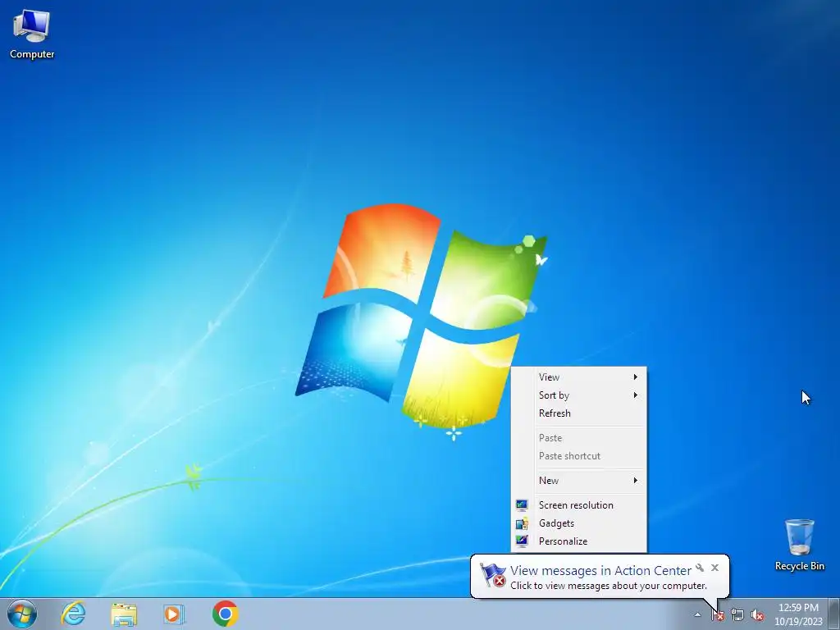Image resolution: width=840 pixels, height=630 pixels.
Task: Close the Action Center notification balloon
Action: (x=714, y=568)
